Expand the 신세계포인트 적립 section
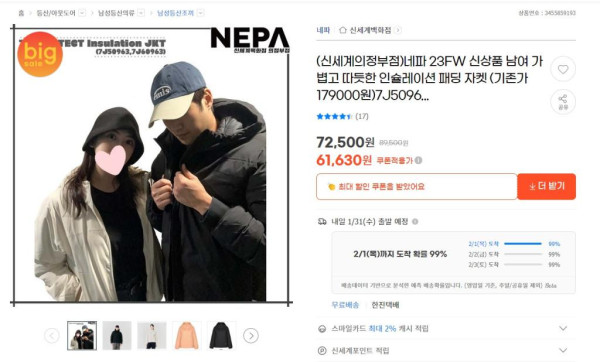Viewport: 600px width, 362px height. (x=562, y=350)
